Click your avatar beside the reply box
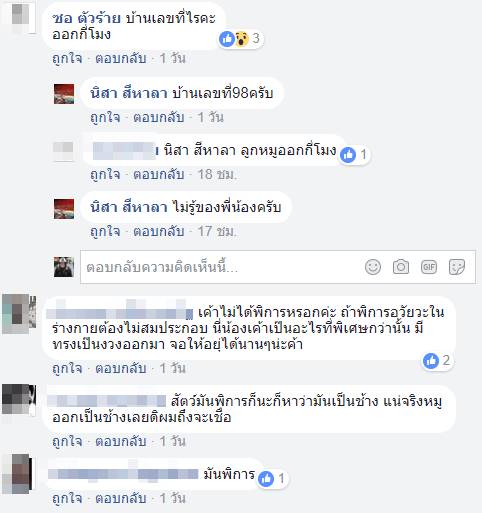 64,267
